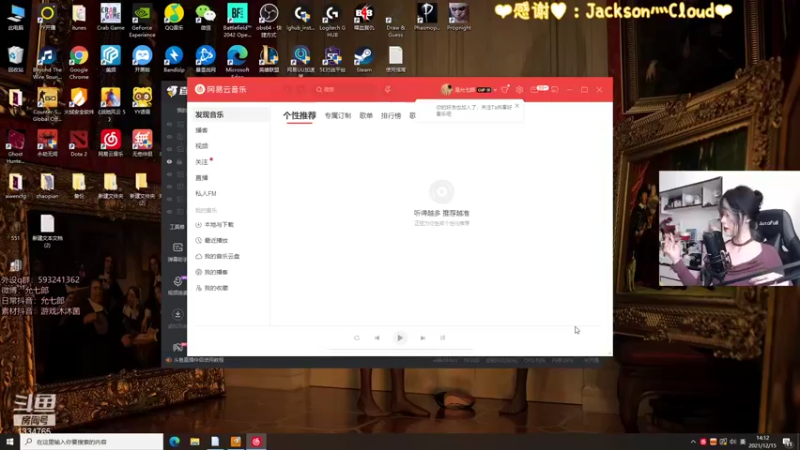This screenshot has width=800, height=450.
Task: Open the messages mail icon in NetEase header
Action: pos(535,89)
